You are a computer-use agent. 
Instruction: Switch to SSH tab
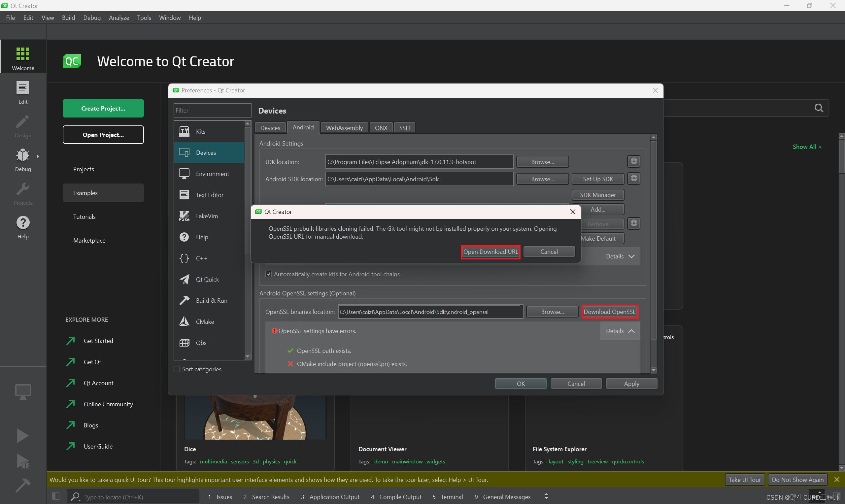[404, 128]
